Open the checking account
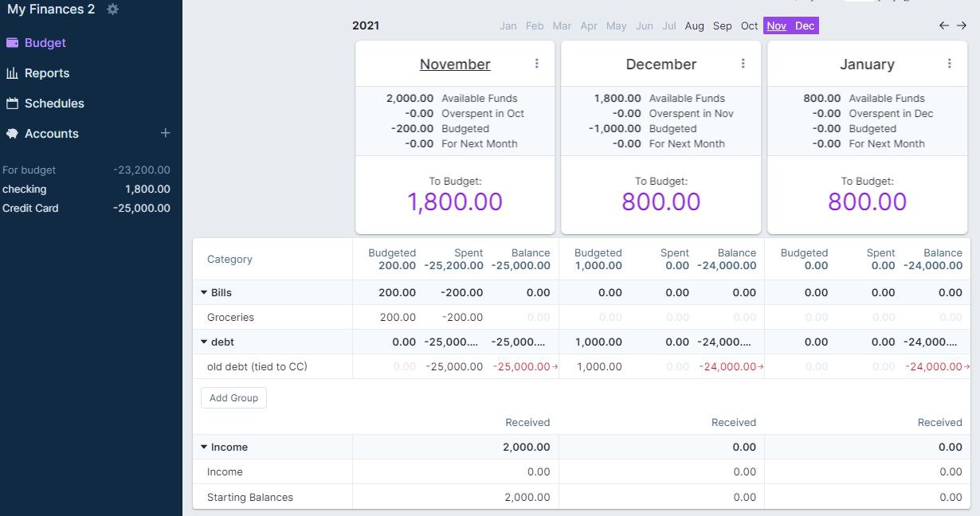Viewport: 980px width, 516px height. click(25, 190)
